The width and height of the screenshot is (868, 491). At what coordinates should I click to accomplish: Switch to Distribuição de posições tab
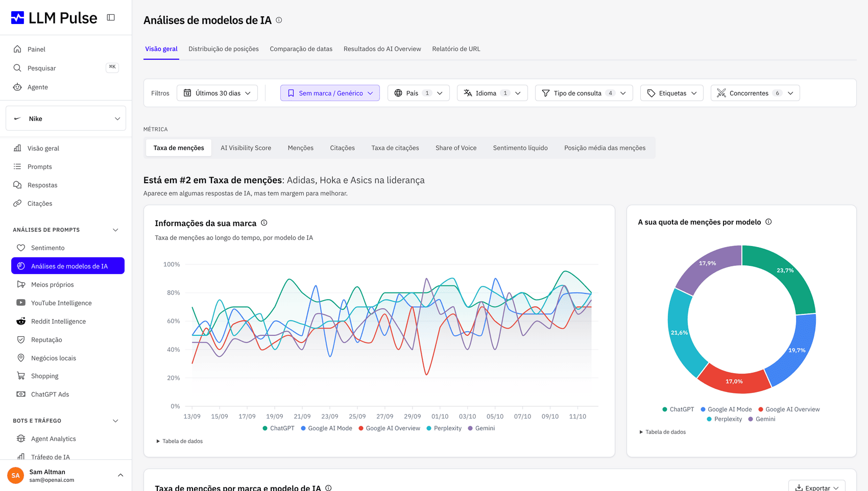[224, 49]
